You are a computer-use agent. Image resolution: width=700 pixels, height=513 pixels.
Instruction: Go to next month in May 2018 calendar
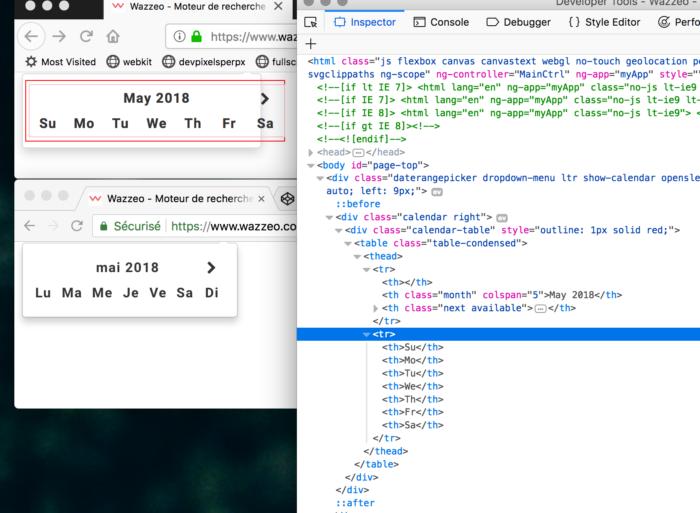265,98
